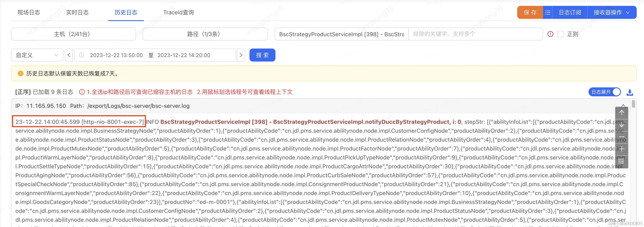Click the up-arrow in the floating log toolbar
644x227 pixels.
(x=621, y=113)
